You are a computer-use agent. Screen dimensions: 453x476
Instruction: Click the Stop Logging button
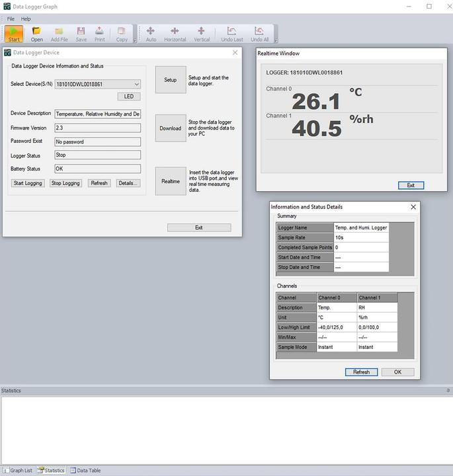[x=65, y=183]
